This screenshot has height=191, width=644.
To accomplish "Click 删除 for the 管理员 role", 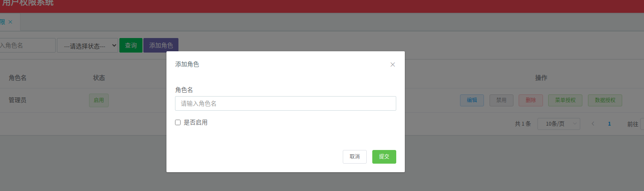I will [531, 100].
